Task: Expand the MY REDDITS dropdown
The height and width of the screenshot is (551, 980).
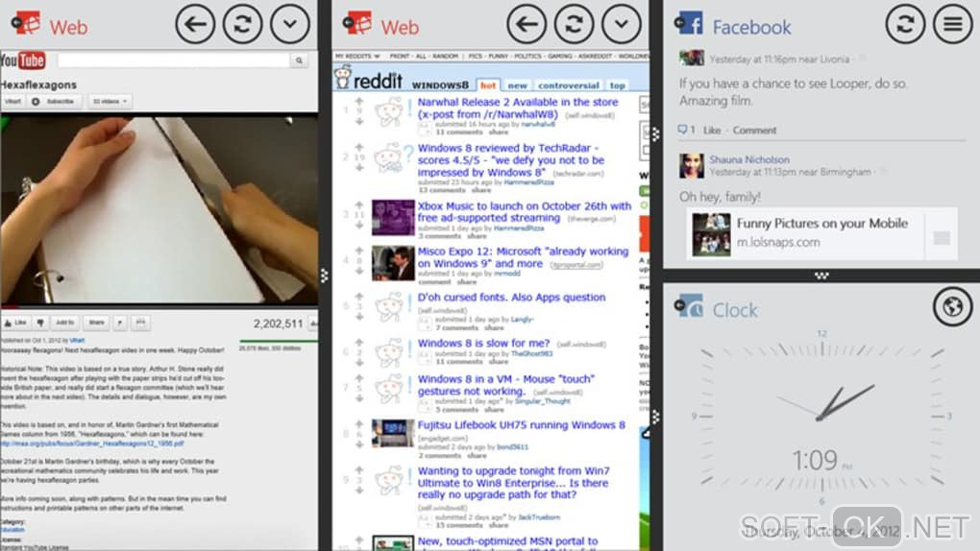Action: [x=357, y=57]
